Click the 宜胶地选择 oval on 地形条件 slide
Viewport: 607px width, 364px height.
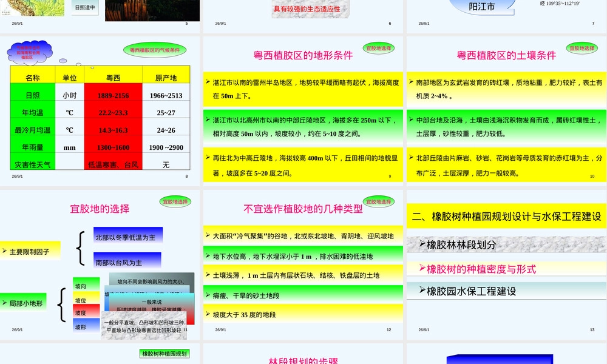[x=378, y=48]
